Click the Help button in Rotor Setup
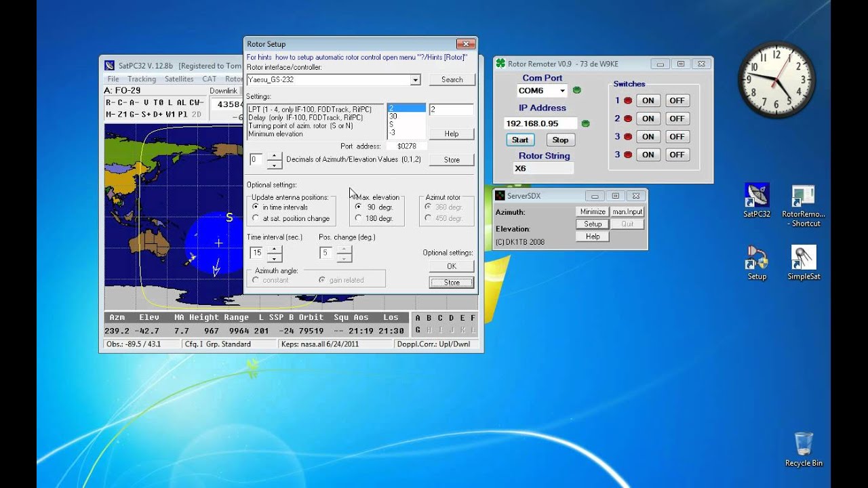 [452, 134]
